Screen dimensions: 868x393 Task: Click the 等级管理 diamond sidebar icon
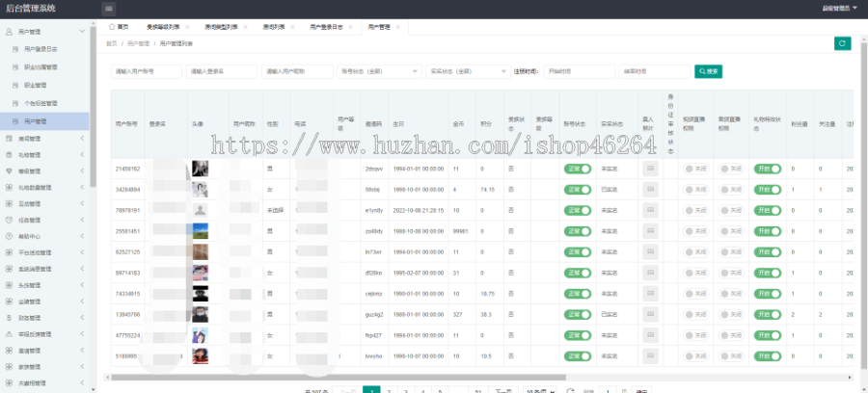(x=9, y=171)
